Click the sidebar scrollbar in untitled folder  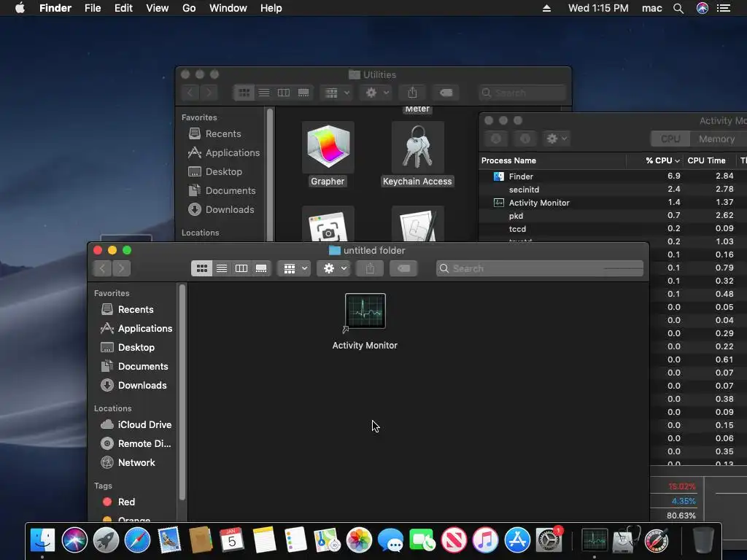tap(182, 392)
